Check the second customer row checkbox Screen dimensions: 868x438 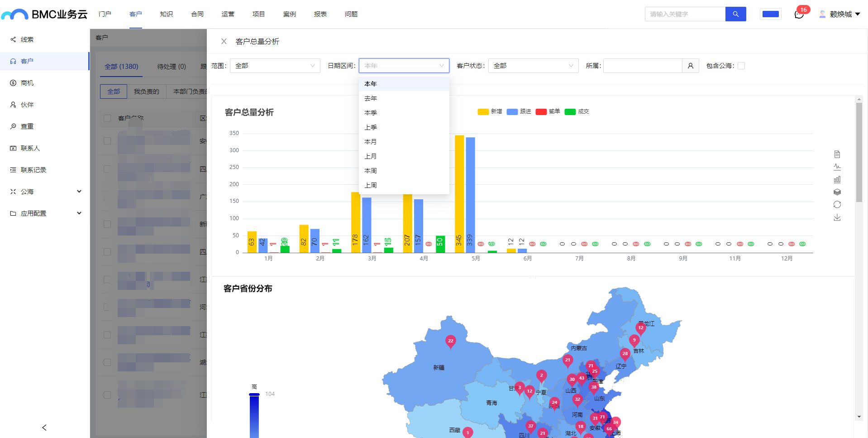click(x=107, y=169)
